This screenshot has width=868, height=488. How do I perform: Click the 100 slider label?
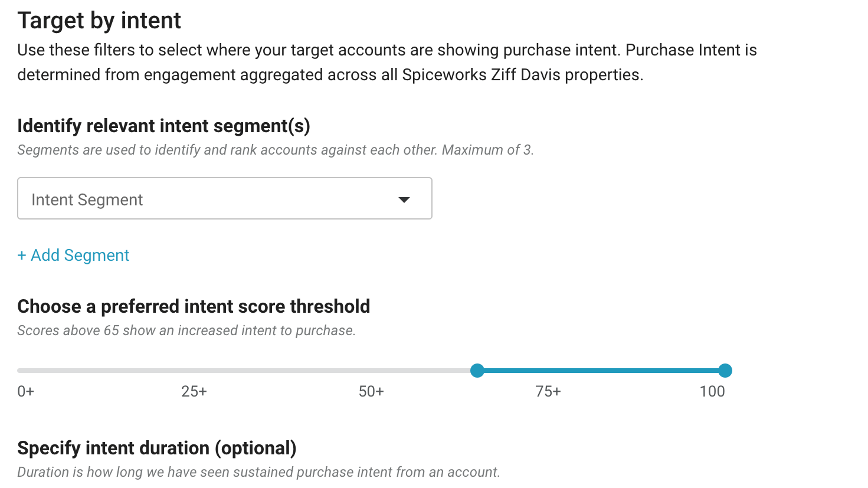712,392
